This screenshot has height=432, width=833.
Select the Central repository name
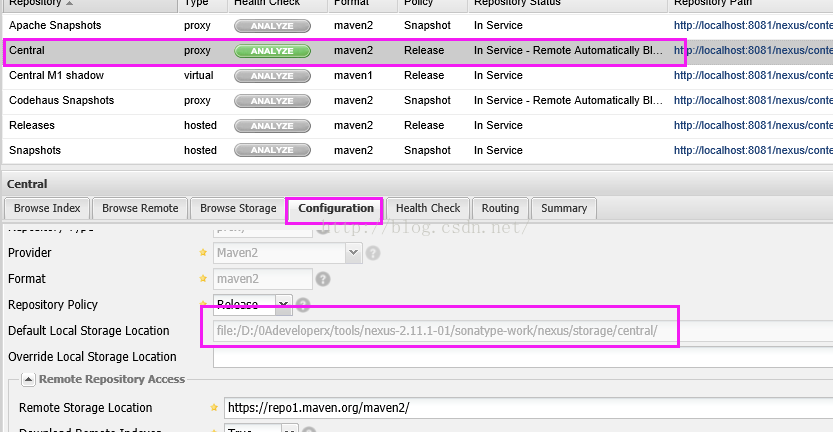click(27, 50)
